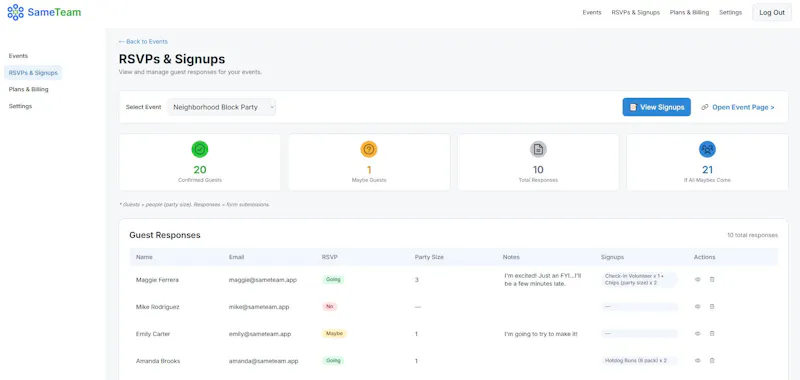Viewport: 800px width, 380px height.
Task: Click Maggie Ferrera's party size 3
Action: click(x=417, y=280)
